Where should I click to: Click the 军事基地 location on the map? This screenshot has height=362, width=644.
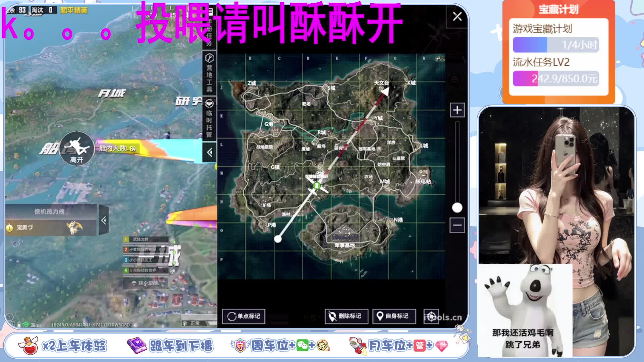(344, 245)
